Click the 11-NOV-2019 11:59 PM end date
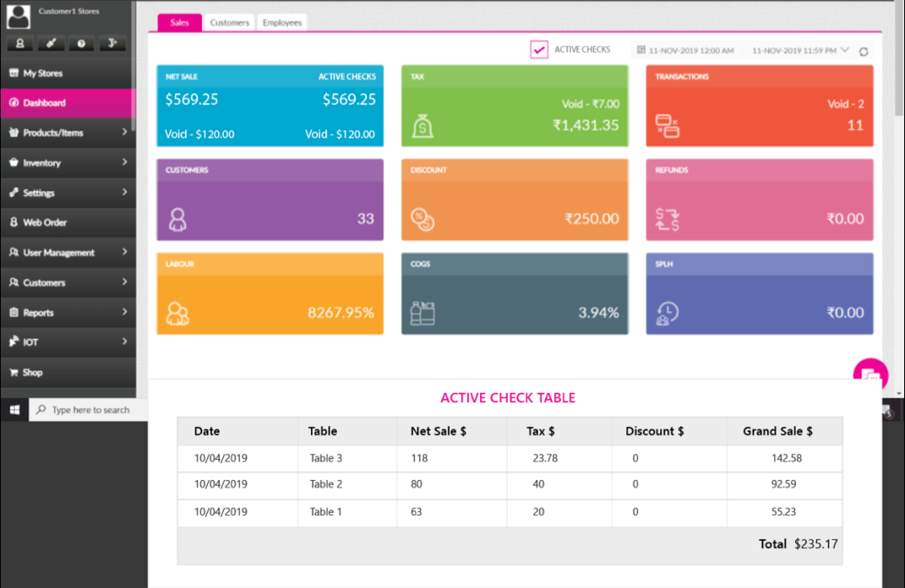The height and width of the screenshot is (588, 905). coord(794,51)
